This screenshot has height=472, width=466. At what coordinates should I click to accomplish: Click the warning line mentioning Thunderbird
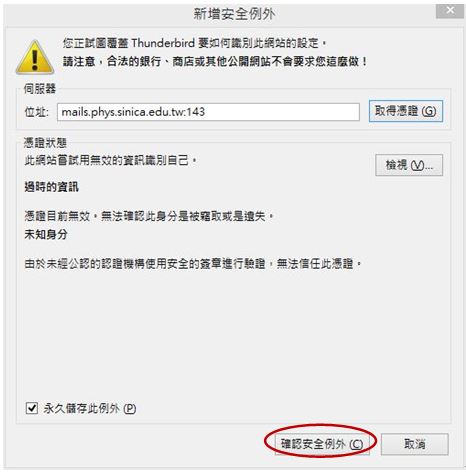pyautogui.click(x=194, y=43)
